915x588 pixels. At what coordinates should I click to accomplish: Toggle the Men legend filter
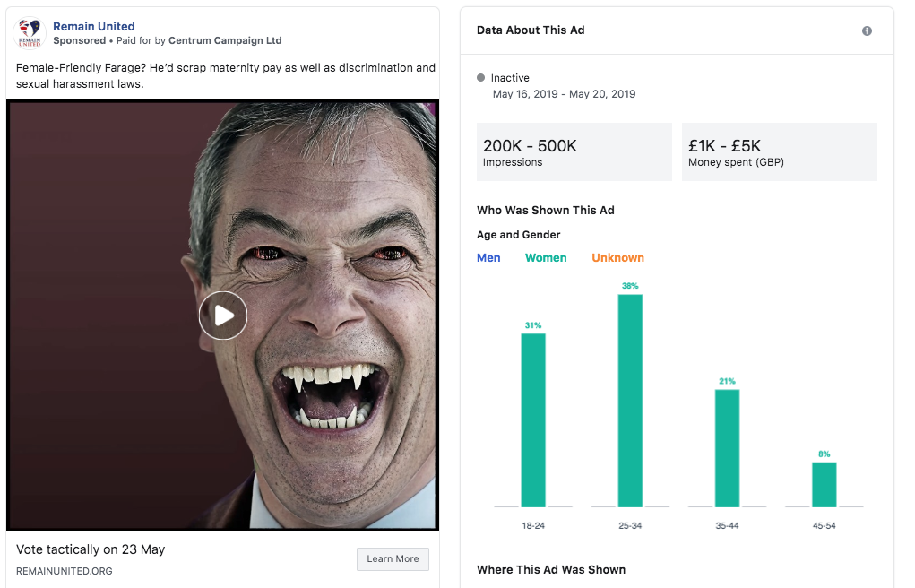(488, 257)
